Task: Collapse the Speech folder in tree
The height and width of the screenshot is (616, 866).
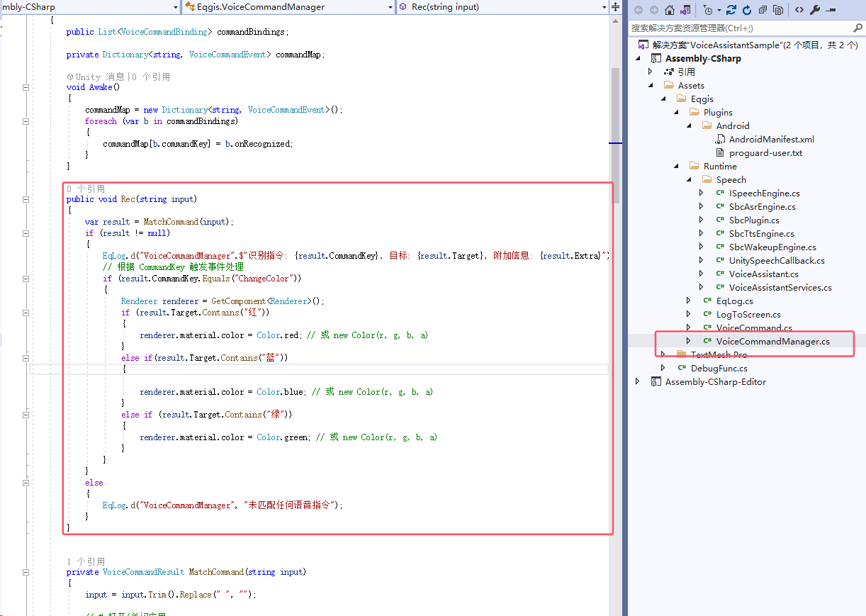Action: pos(689,179)
